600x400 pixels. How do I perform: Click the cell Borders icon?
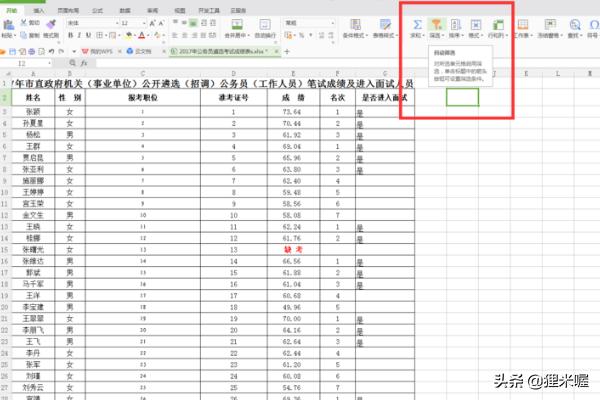pyautogui.click(x=99, y=35)
